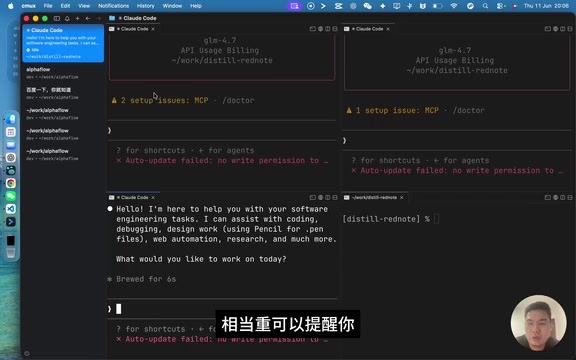Open the Window menu

pos(172,6)
